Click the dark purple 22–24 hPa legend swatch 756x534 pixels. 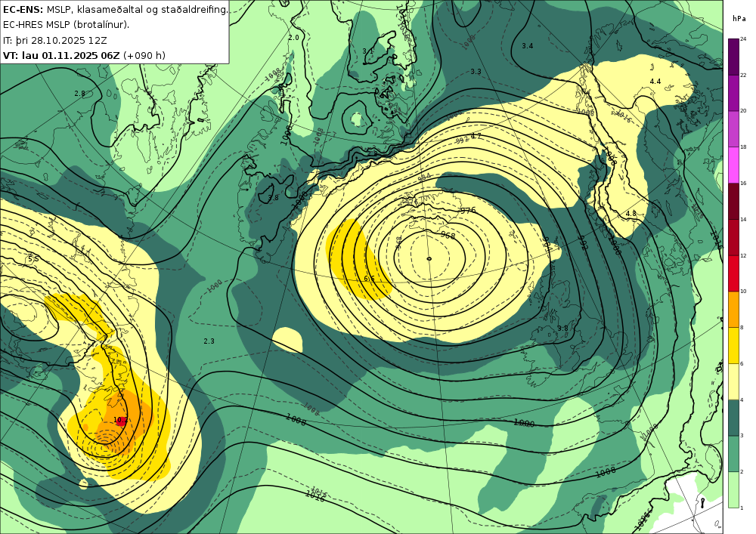(733, 57)
